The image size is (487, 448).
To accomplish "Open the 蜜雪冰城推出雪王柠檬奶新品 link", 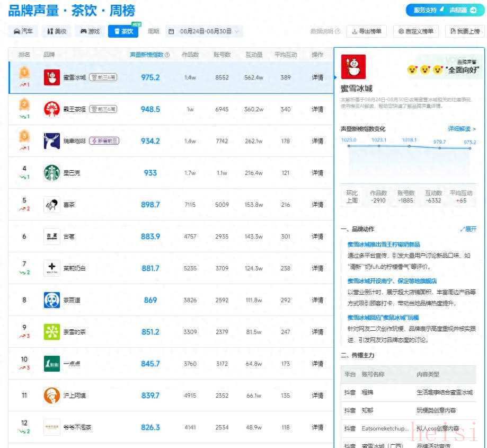I will pyautogui.click(x=384, y=244).
